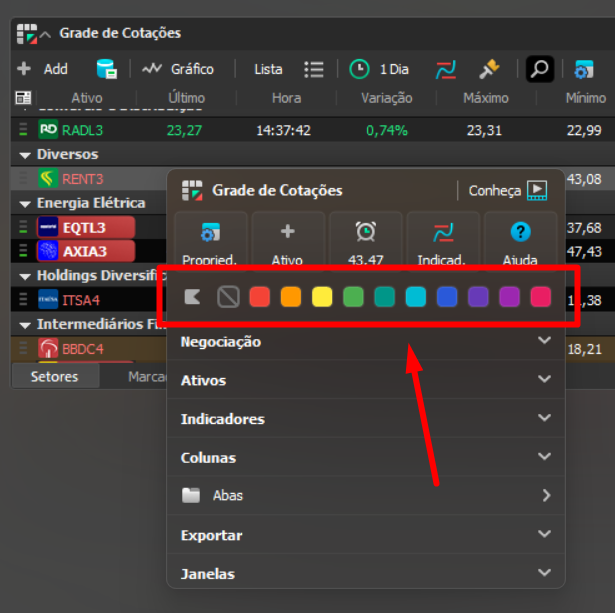Viewport: 615px width, 613px height.
Task: Collapse the Holdings Diversificadas group
Action: (25, 276)
